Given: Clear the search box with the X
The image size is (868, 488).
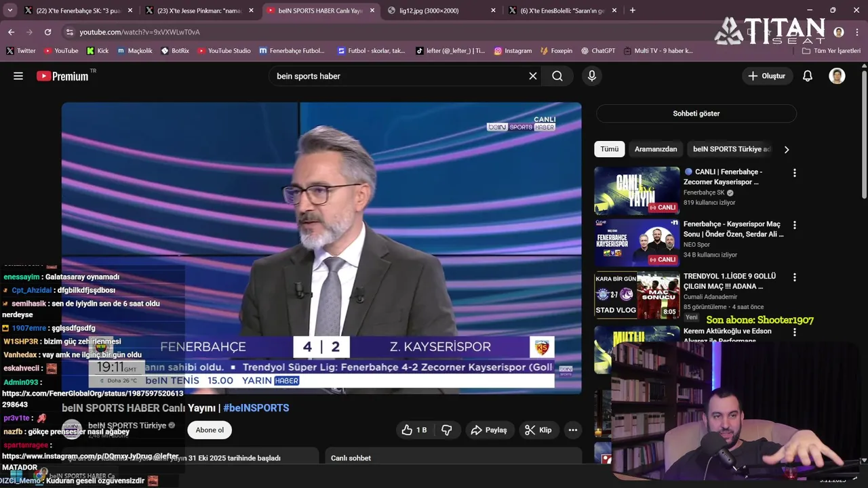Looking at the screenshot, I should point(533,76).
